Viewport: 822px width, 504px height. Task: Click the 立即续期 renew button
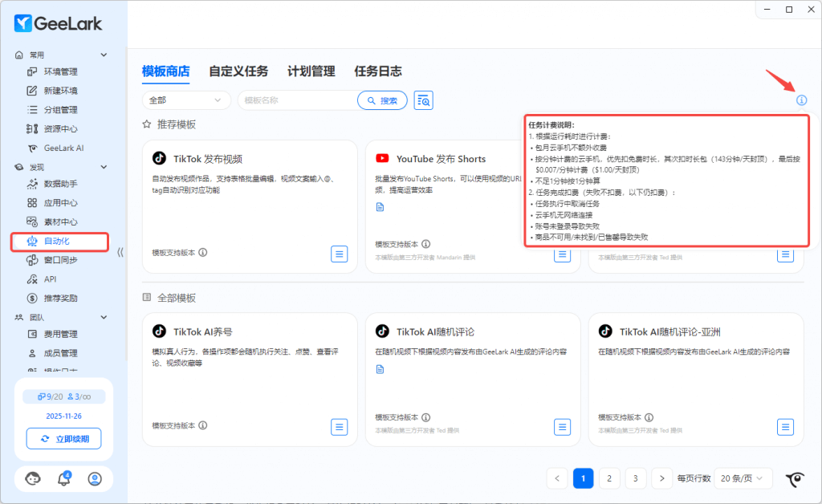tap(63, 438)
